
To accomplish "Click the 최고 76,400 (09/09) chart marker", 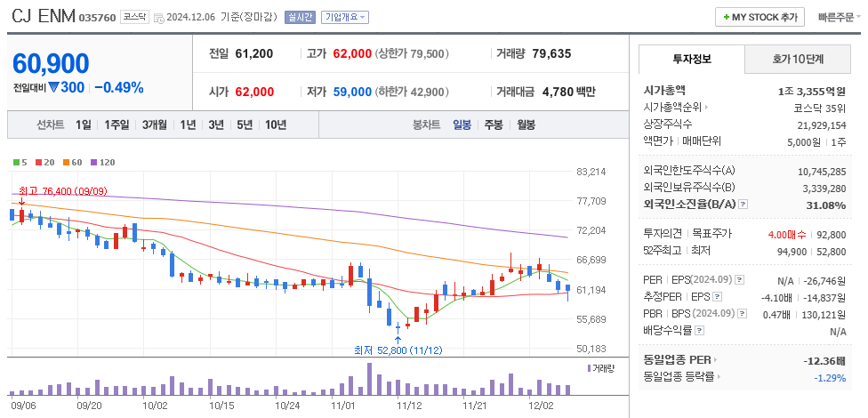I will (62, 191).
